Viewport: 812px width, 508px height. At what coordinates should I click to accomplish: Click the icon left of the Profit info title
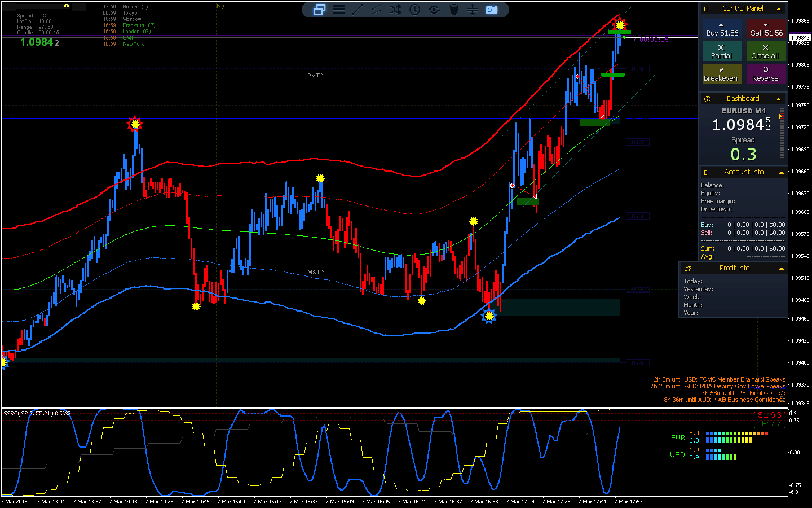point(687,268)
